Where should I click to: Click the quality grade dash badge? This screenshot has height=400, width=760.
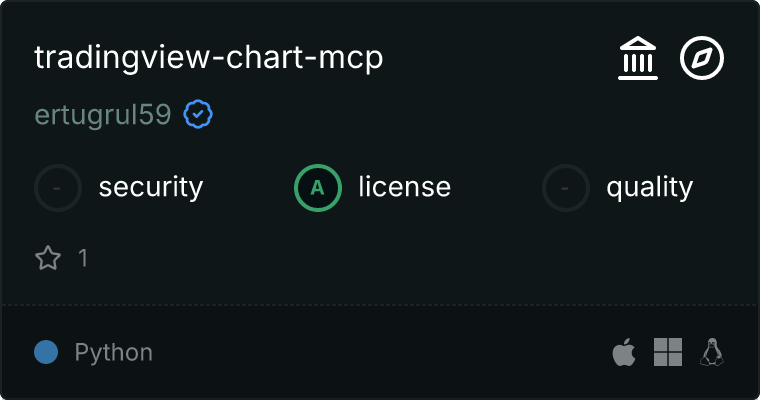566,187
